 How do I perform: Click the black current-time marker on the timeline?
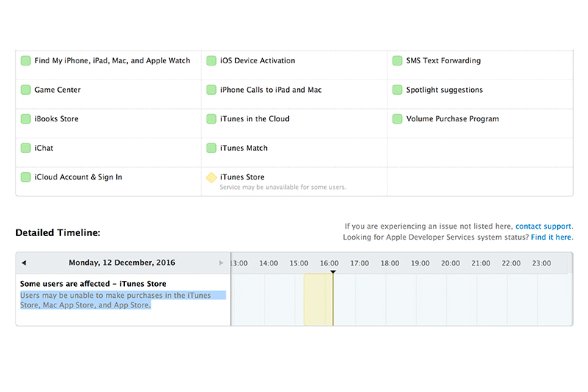tap(333, 272)
